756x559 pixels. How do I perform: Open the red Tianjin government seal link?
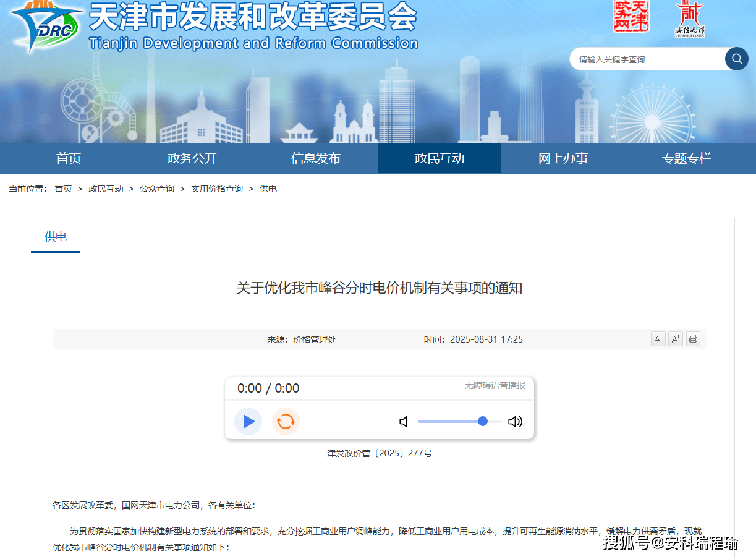pos(631,17)
